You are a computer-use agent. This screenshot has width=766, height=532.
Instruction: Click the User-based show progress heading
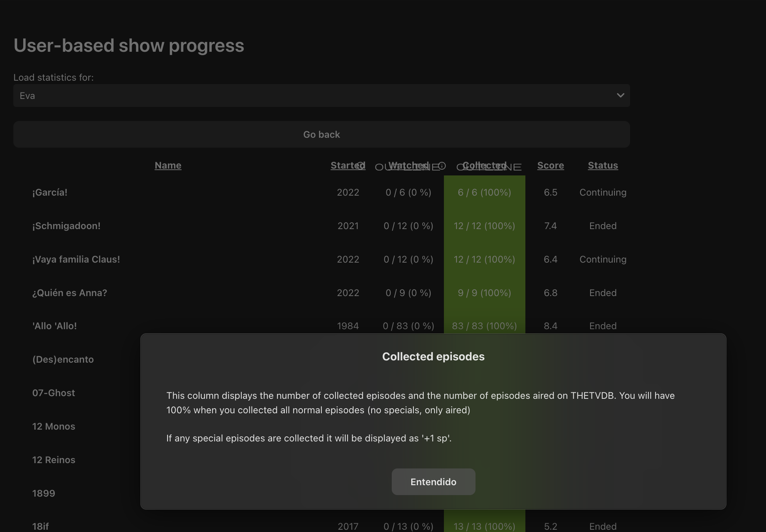[129, 45]
